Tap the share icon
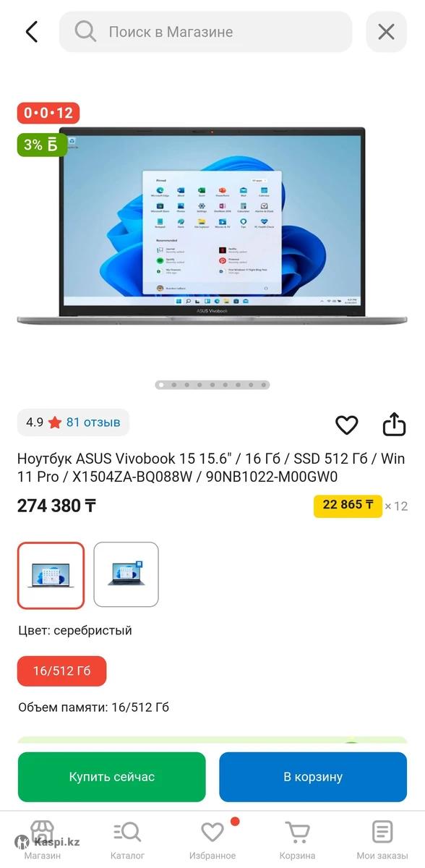Screen dimensions: 425x868 [394, 425]
